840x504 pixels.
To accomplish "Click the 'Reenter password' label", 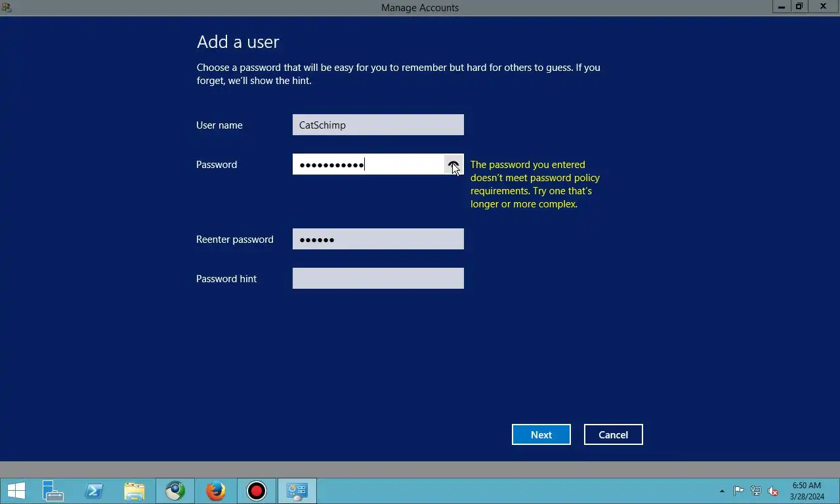I will [x=235, y=240].
